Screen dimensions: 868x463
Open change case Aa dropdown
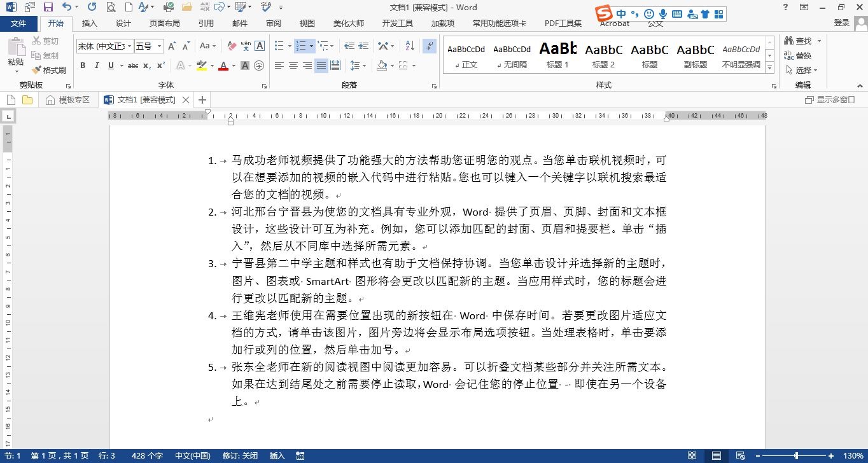point(208,46)
